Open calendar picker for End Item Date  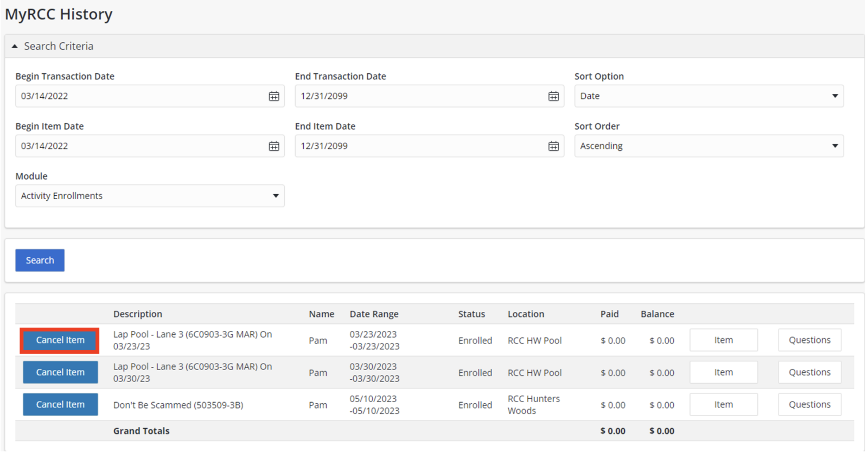tap(553, 146)
